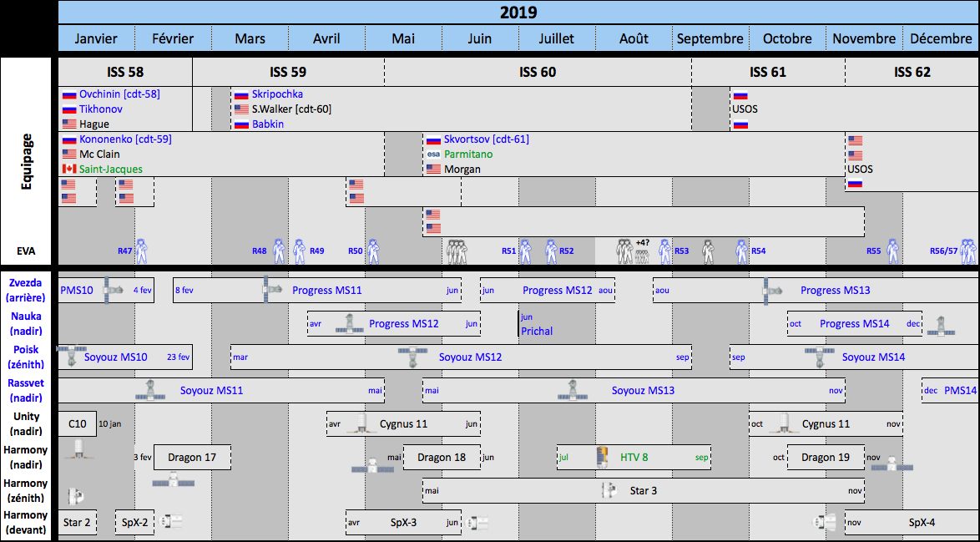
Task: Click the ISS 58 expedition header
Action: (125, 72)
